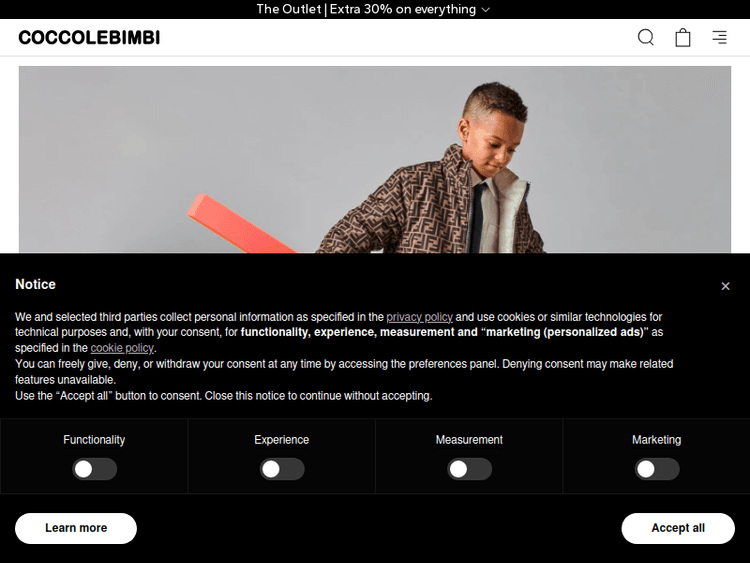Open the cookie policy link
The height and width of the screenshot is (563, 750).
(x=122, y=348)
